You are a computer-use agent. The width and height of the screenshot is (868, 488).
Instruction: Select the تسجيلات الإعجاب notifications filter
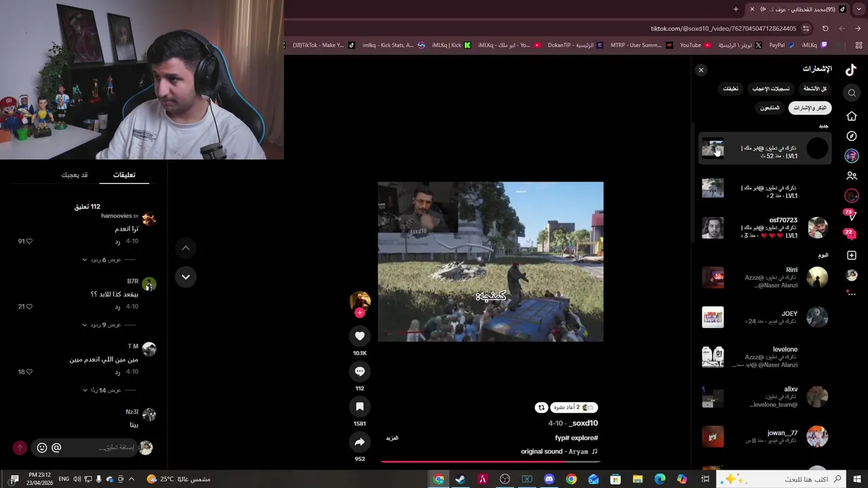tap(771, 89)
